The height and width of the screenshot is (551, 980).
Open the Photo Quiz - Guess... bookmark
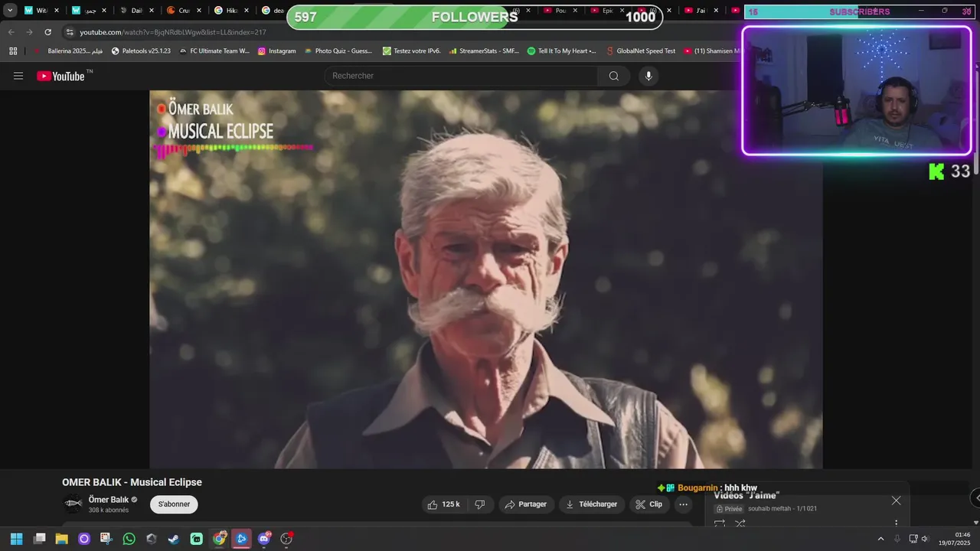[338, 51]
